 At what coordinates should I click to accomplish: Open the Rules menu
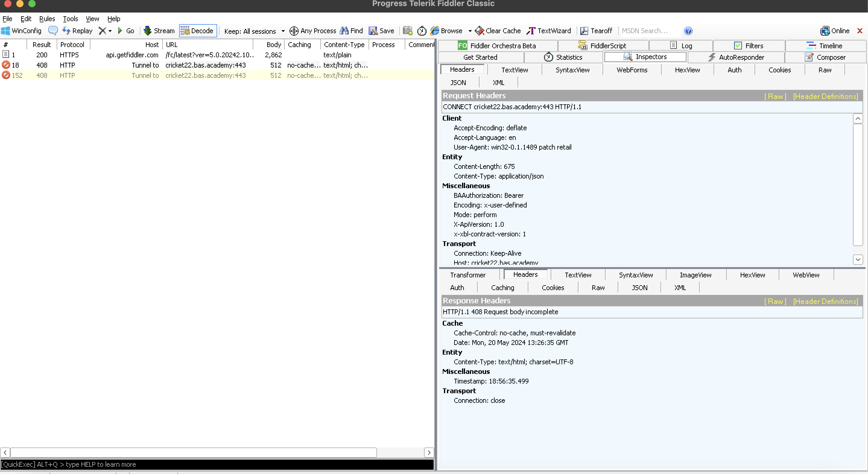point(47,19)
